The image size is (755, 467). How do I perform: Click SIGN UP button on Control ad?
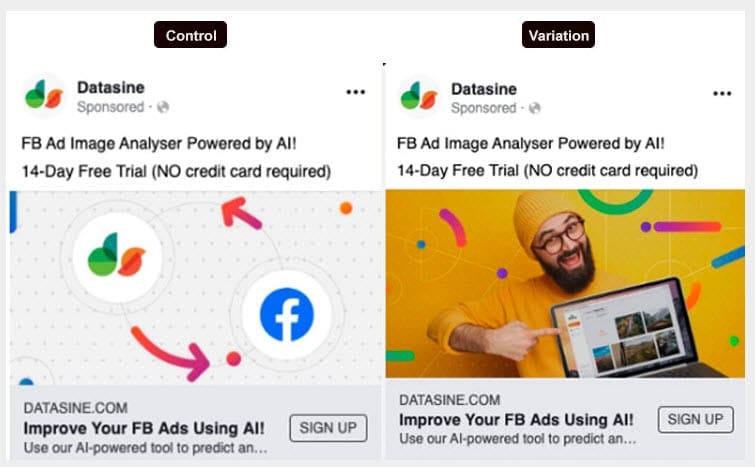pyautogui.click(x=328, y=428)
